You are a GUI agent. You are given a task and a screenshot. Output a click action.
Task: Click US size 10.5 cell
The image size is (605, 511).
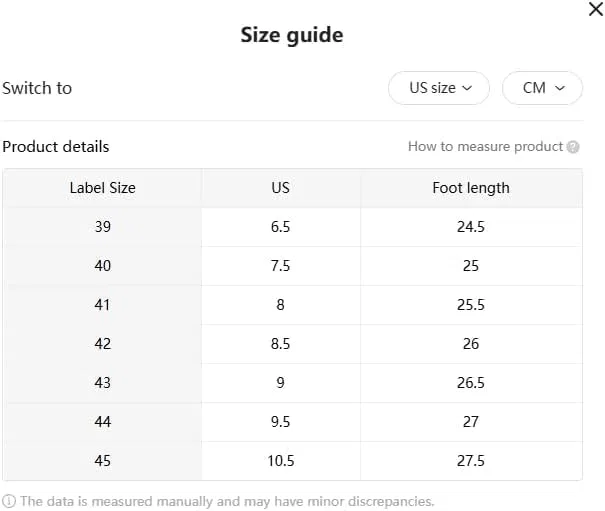pyautogui.click(x=281, y=461)
